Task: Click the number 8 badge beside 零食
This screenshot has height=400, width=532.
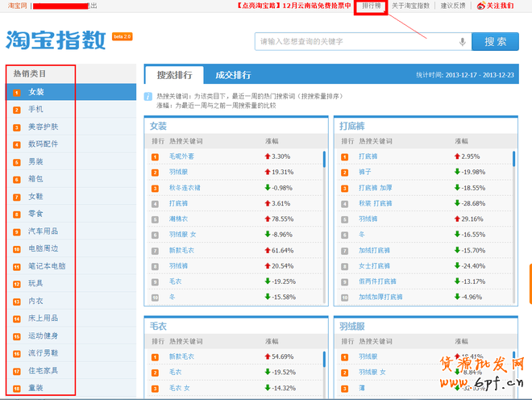Action: click(16, 215)
